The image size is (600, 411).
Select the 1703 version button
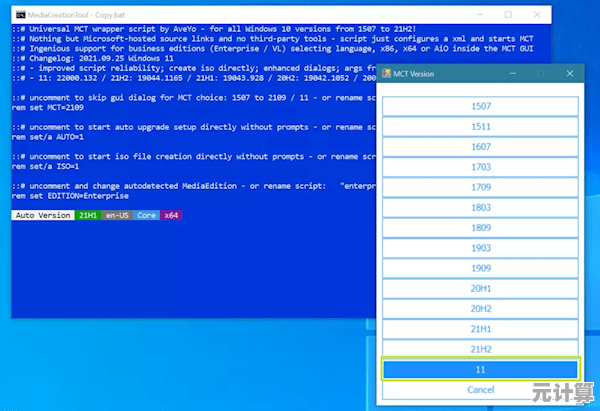coord(480,168)
